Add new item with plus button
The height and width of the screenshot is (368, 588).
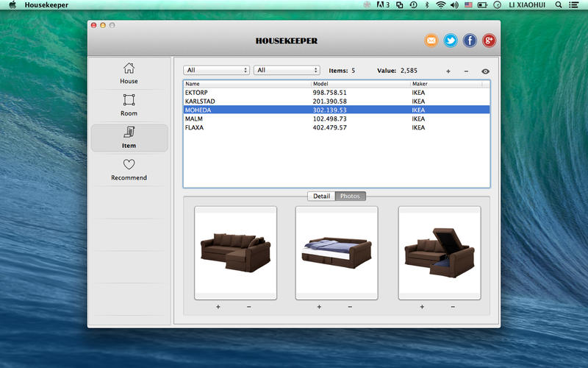(x=448, y=71)
